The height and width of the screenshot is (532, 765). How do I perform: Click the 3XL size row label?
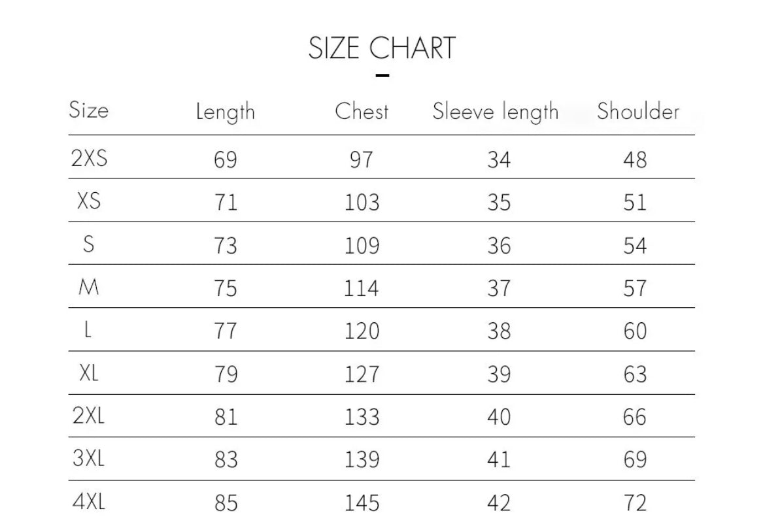88,459
